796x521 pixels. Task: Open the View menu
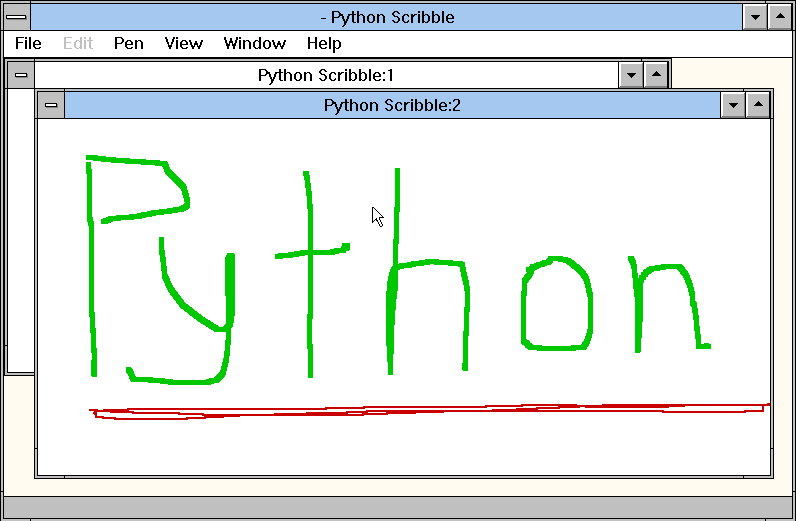click(x=183, y=43)
